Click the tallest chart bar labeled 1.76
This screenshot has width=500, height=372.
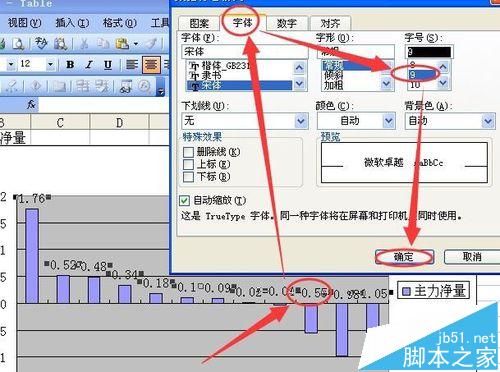32,256
